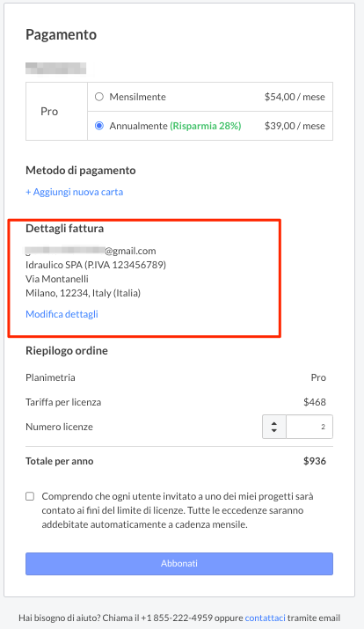364x629 pixels.
Task: Tick the license limit agreement checkbox
Action: [30, 496]
